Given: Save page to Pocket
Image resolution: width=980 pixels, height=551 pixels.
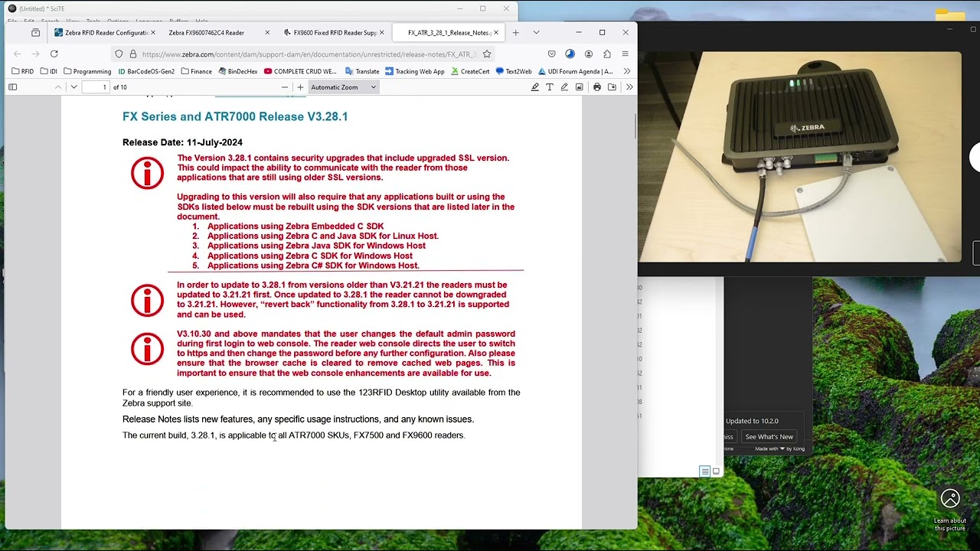Looking at the screenshot, I should point(551,54).
